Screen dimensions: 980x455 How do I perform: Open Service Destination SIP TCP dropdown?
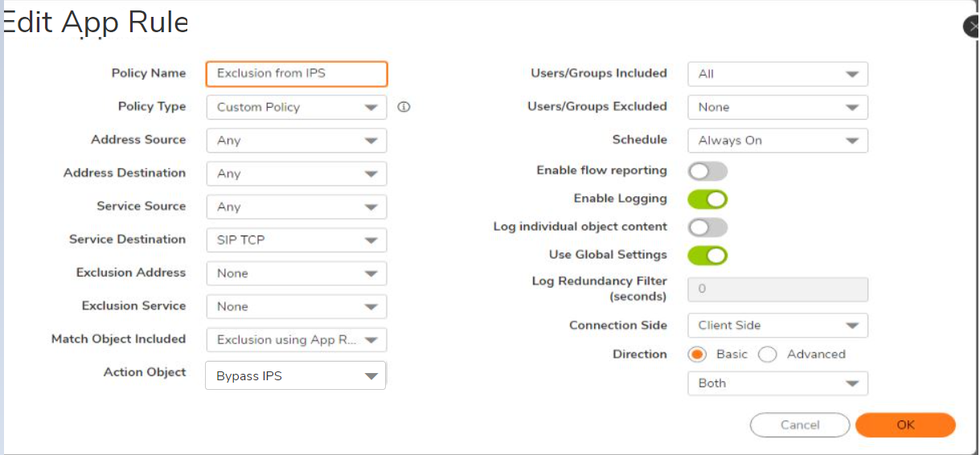[x=296, y=240]
